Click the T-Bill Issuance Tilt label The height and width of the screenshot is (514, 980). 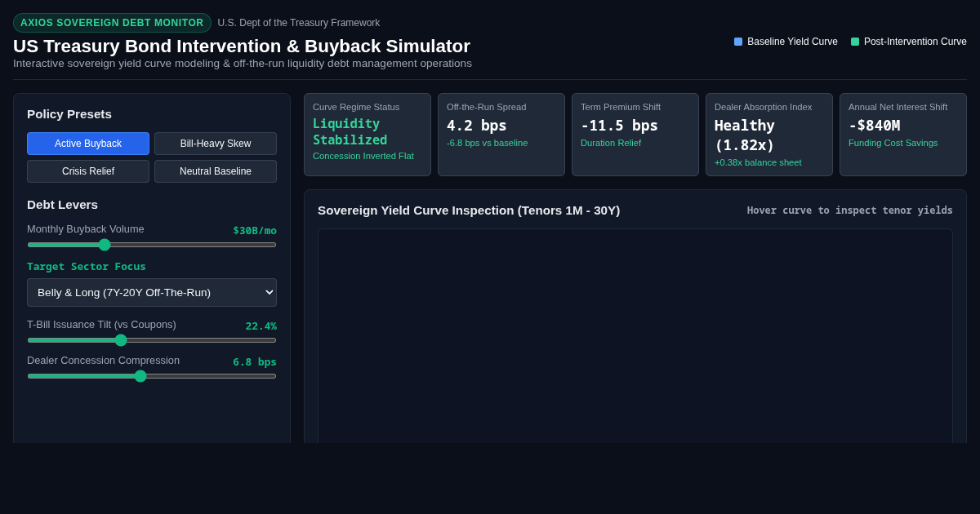101,325
